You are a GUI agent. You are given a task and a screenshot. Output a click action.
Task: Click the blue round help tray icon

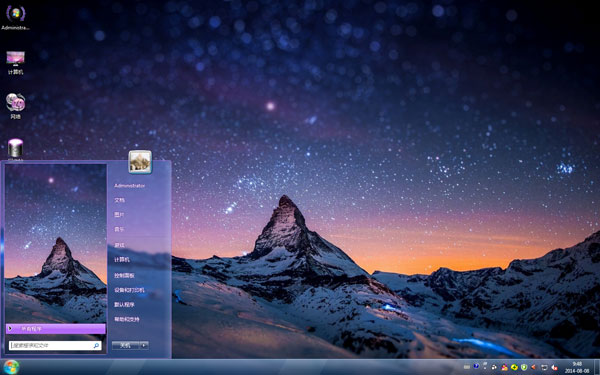[476, 366]
